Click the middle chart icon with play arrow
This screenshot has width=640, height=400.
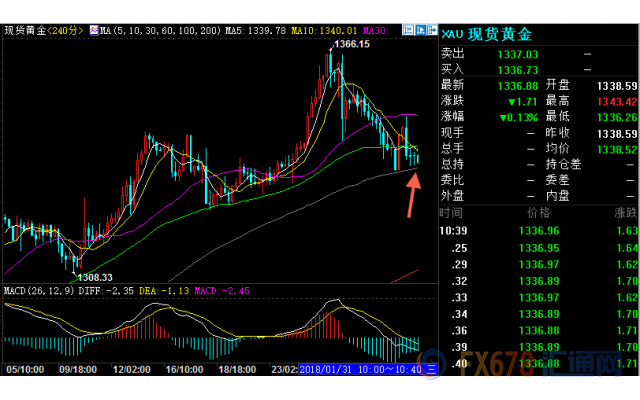tap(420, 30)
